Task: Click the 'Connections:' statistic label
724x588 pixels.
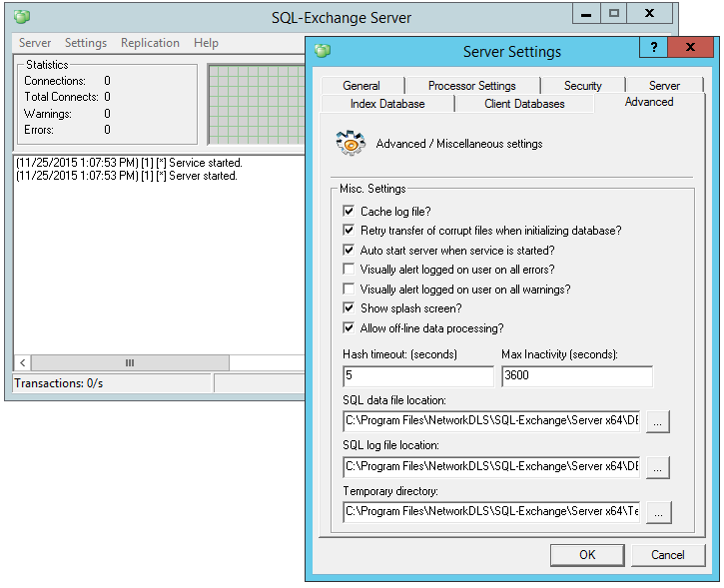Action: [x=55, y=81]
